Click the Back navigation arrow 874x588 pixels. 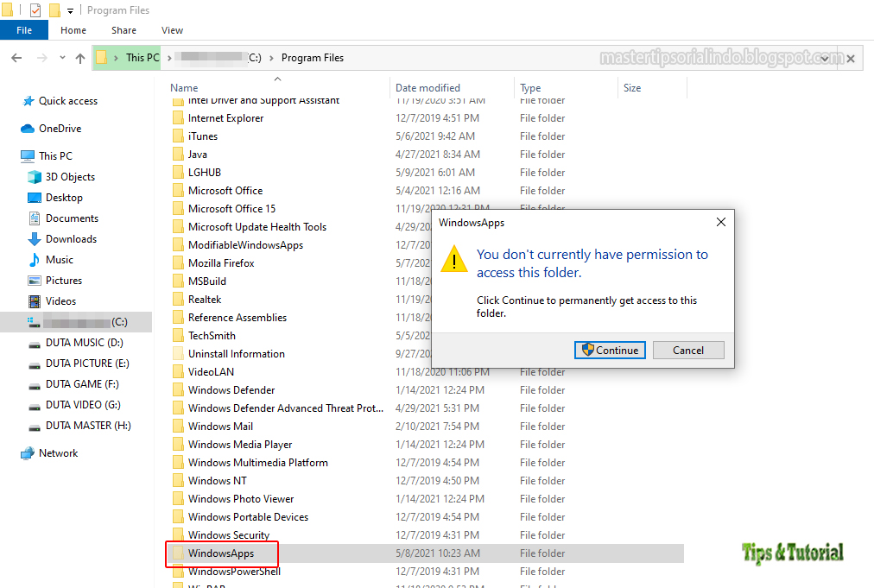16,58
